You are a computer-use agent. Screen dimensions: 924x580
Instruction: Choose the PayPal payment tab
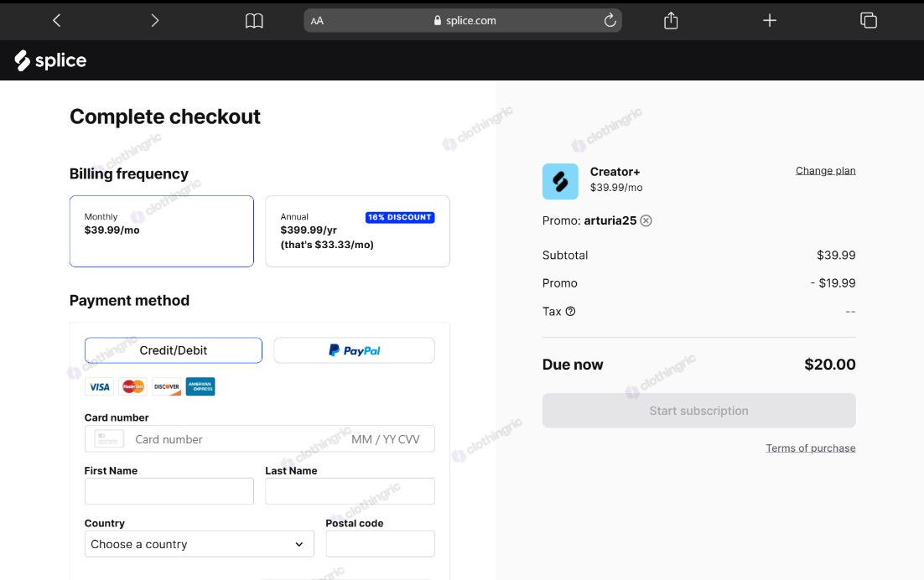click(x=354, y=350)
